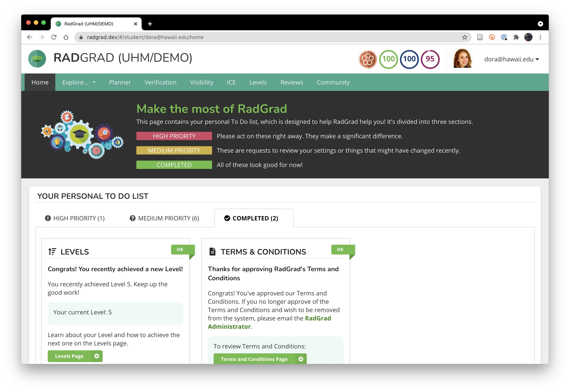The height and width of the screenshot is (392, 570).
Task: Open the dora@hawaii.edu account dropdown
Action: pyautogui.click(x=511, y=59)
